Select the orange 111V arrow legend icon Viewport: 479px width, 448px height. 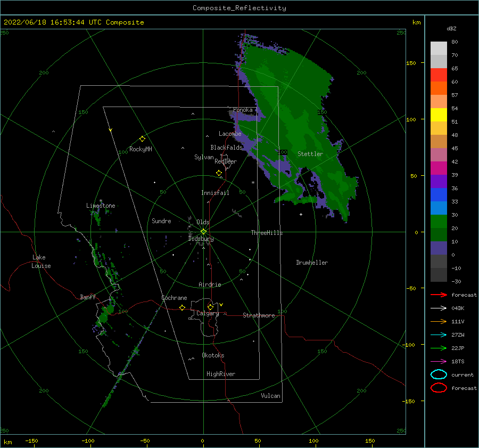439,321
